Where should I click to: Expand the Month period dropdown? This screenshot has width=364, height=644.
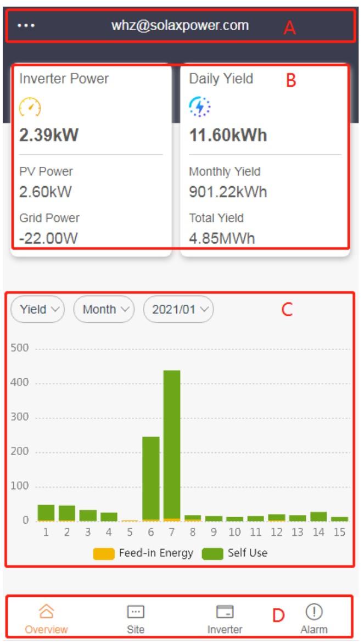coord(104,309)
